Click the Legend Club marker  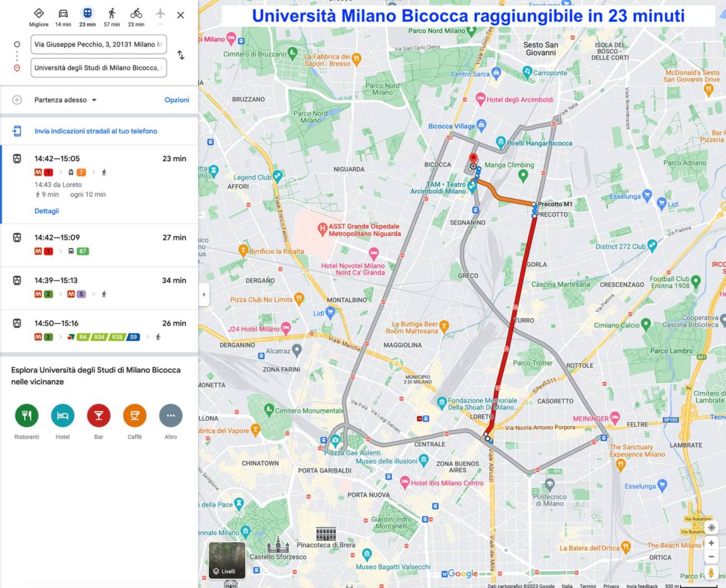pyautogui.click(x=277, y=176)
